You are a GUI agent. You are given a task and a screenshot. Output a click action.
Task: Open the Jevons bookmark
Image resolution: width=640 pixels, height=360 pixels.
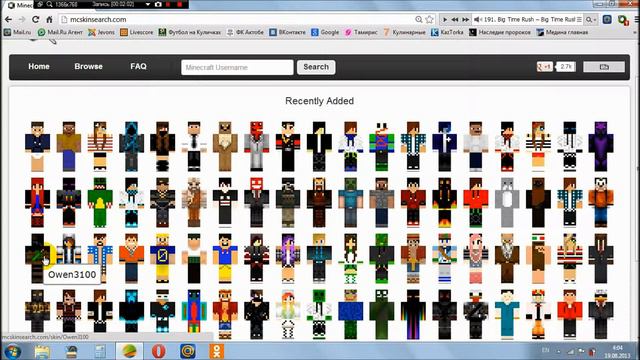tap(102, 32)
